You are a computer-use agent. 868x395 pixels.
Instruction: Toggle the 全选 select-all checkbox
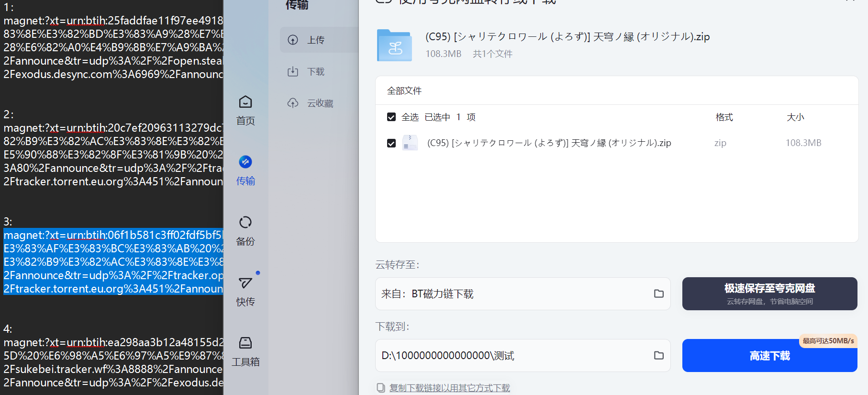click(391, 117)
